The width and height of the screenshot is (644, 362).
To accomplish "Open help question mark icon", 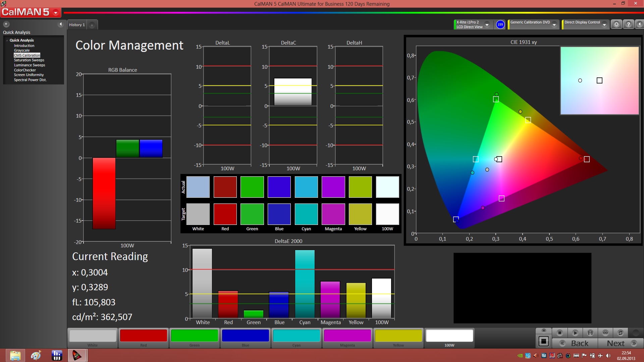I will pyautogui.click(x=629, y=24).
